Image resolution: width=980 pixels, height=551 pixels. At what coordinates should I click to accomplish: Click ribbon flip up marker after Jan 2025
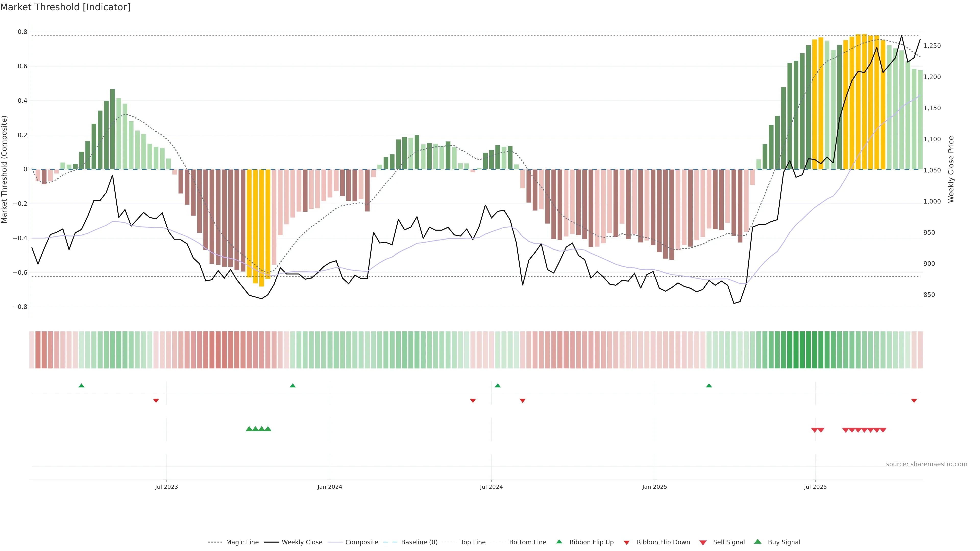709,386
